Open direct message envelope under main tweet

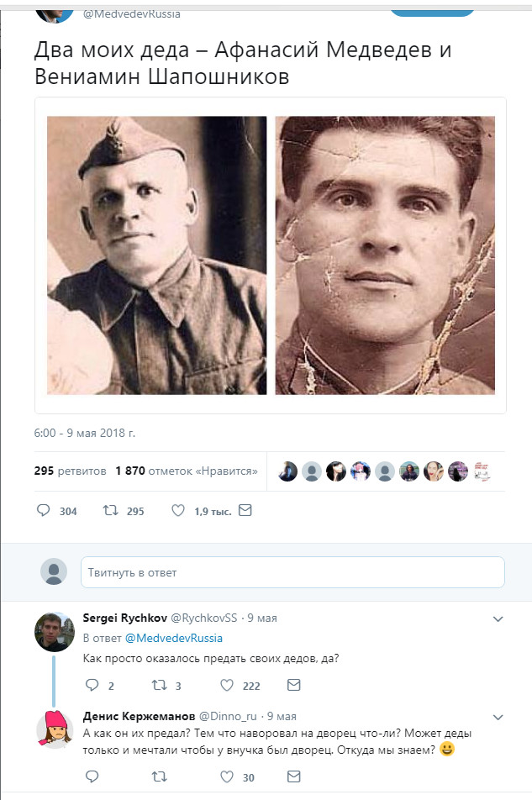[x=245, y=510]
